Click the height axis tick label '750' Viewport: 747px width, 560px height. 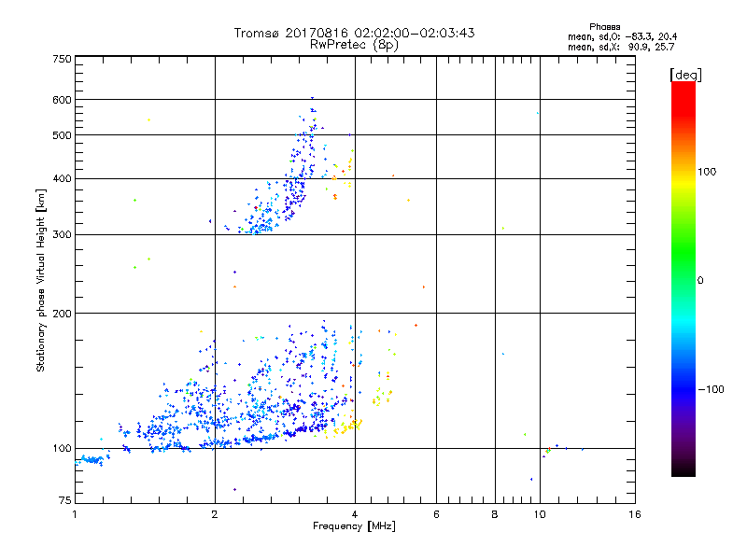(x=63, y=59)
